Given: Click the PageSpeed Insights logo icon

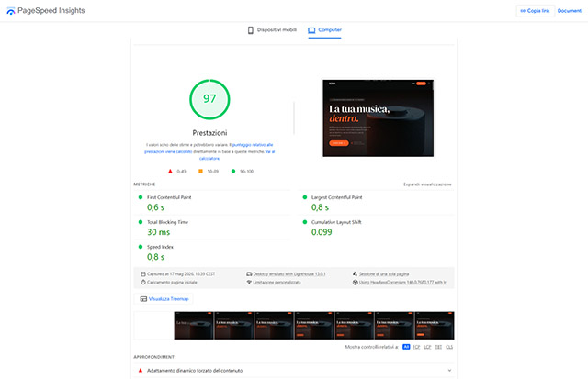Looking at the screenshot, I should pyautogui.click(x=11, y=11).
